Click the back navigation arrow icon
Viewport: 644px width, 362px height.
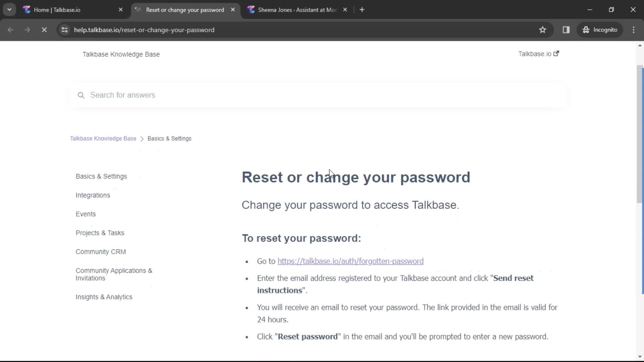[11, 29]
